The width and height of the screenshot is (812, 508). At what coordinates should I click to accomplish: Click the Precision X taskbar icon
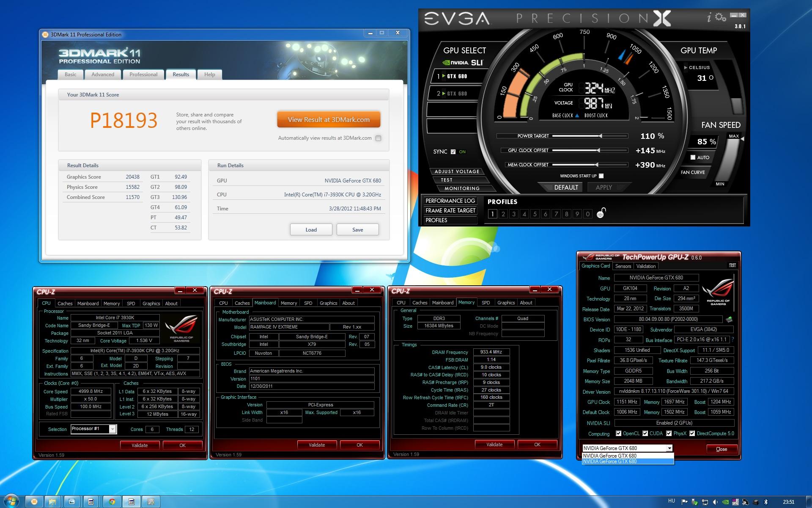click(151, 502)
